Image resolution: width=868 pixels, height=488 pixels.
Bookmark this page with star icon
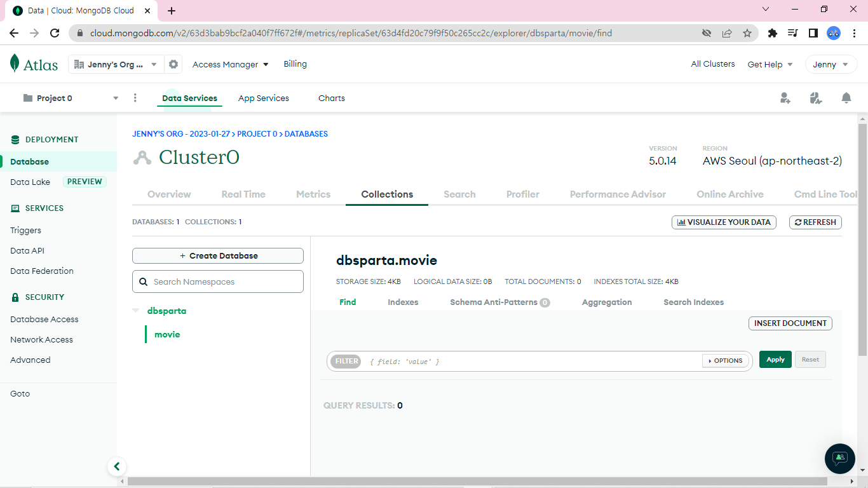click(x=747, y=33)
